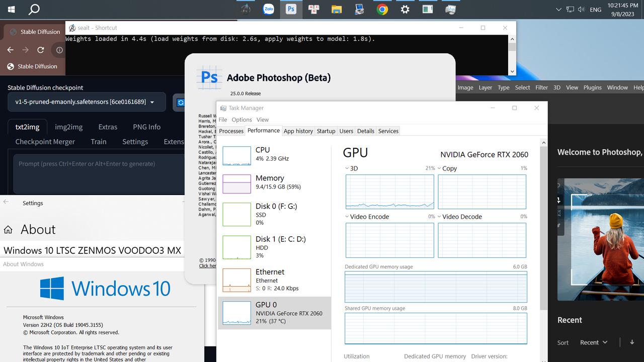The image size is (644, 362).
Task: Open the Copy engine graph dropdown
Action: pos(439,168)
